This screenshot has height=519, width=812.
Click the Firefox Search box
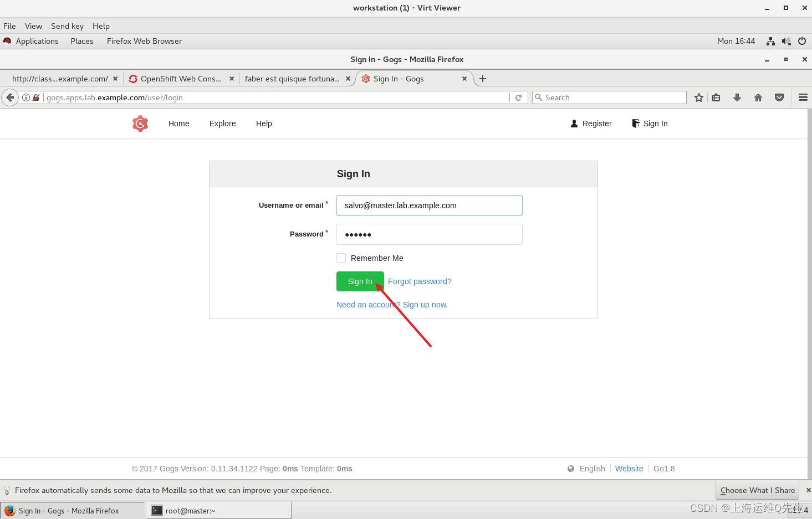tap(609, 97)
